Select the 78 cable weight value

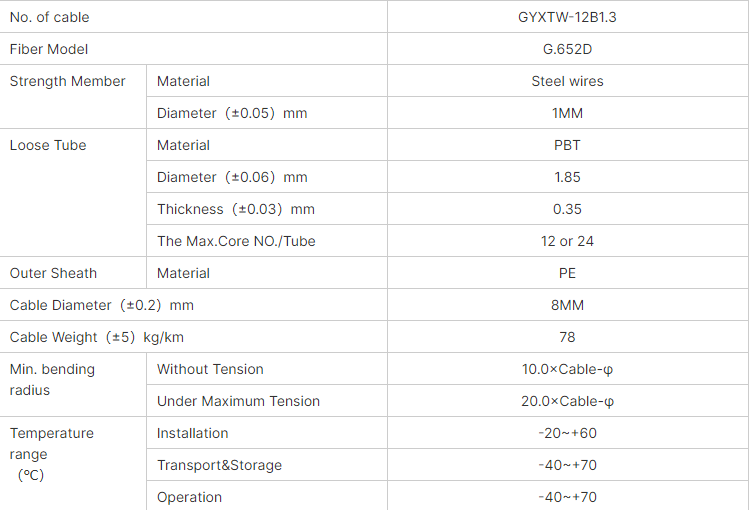coord(567,337)
